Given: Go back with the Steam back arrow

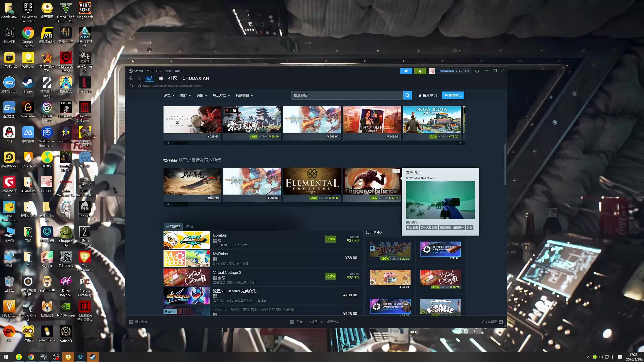Looking at the screenshot, I should 131,78.
